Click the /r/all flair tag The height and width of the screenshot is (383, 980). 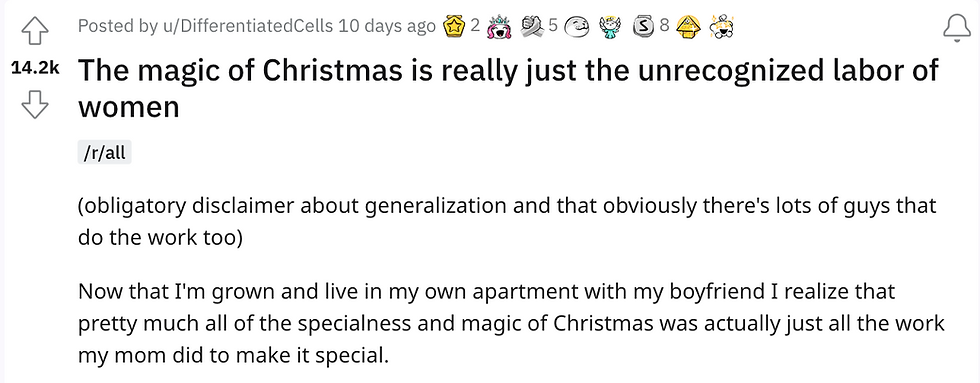pos(104,152)
